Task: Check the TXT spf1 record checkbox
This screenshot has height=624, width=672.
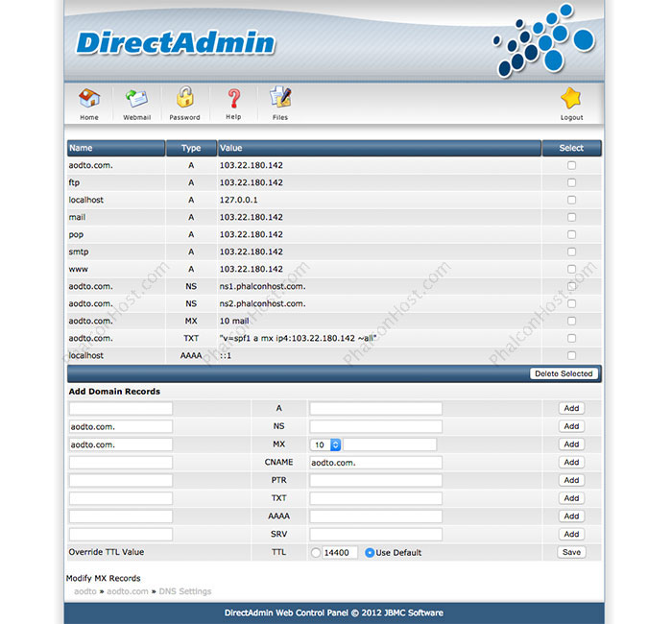Action: tap(571, 338)
